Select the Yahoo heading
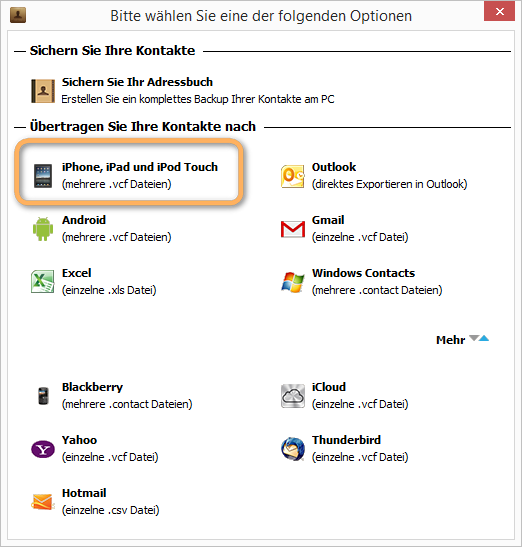The height and width of the screenshot is (547, 522). coord(79,440)
